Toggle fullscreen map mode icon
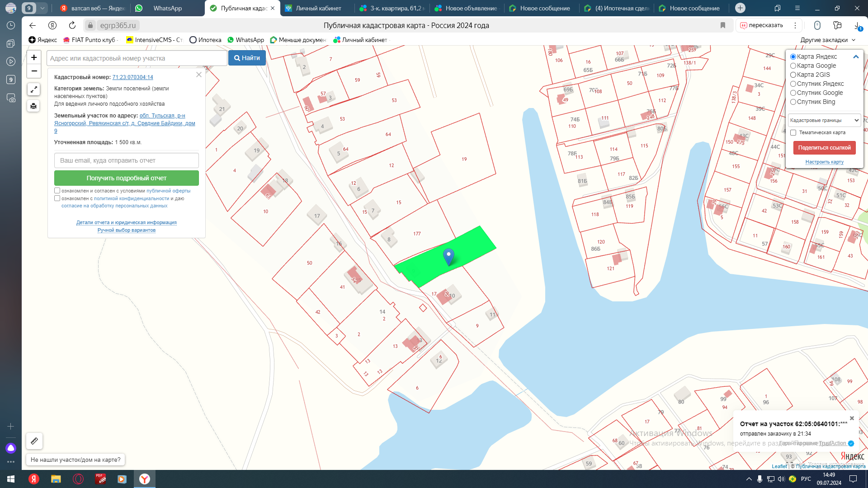Image resolution: width=868 pixels, height=488 pixels. coord(34,89)
